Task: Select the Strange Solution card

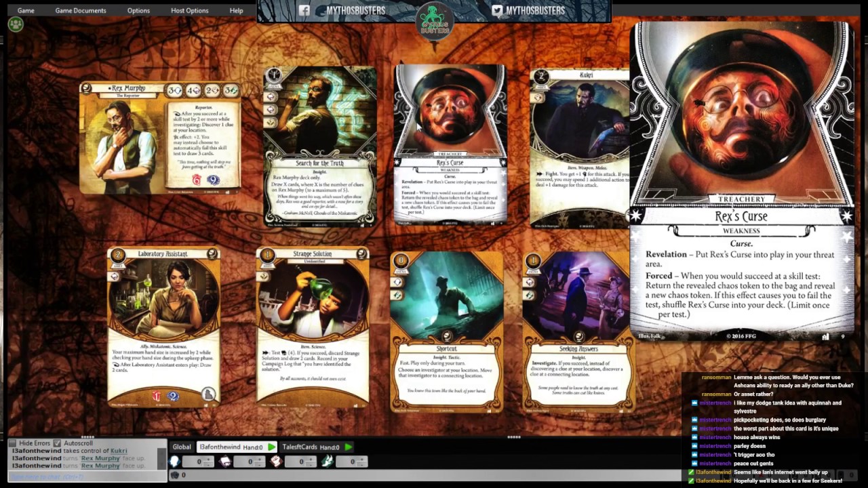Action: pos(313,329)
